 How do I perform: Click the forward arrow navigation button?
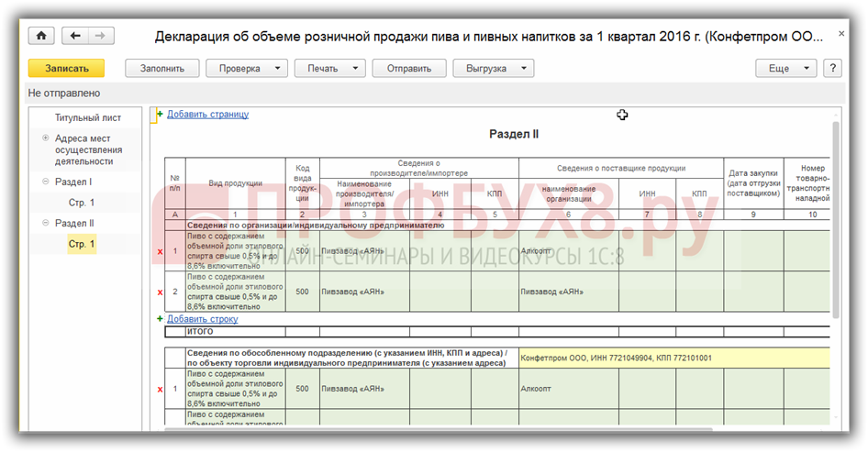(100, 36)
